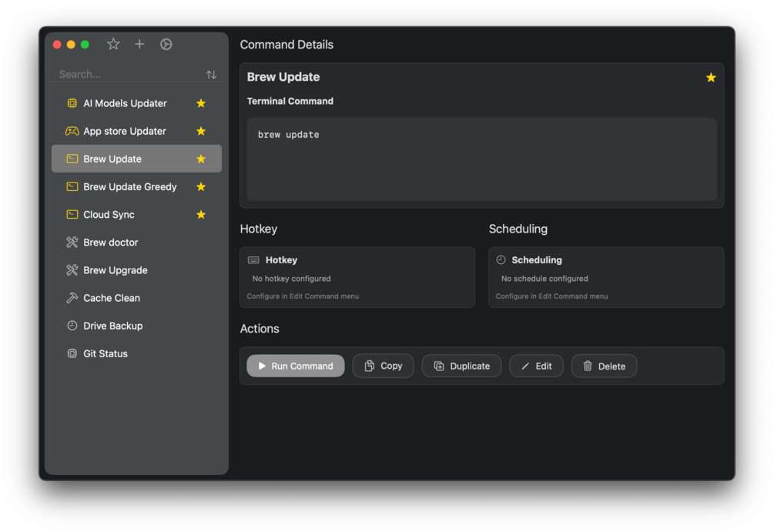The height and width of the screenshot is (532, 774).
Task: Select the Brew doctor command
Action: click(x=137, y=243)
